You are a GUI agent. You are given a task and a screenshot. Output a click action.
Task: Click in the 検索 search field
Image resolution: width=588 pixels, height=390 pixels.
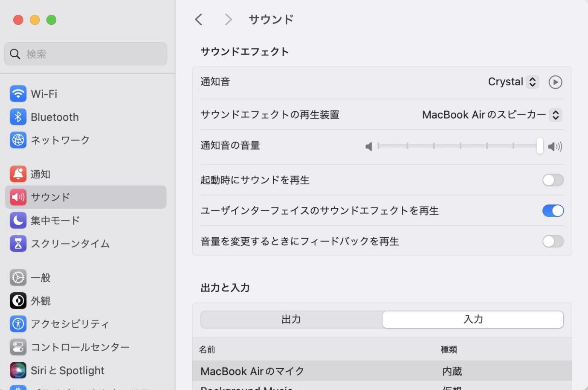[x=86, y=54]
